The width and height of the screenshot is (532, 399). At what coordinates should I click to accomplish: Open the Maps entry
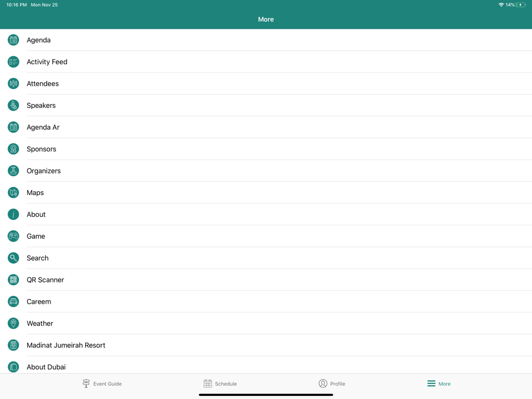[266, 193]
